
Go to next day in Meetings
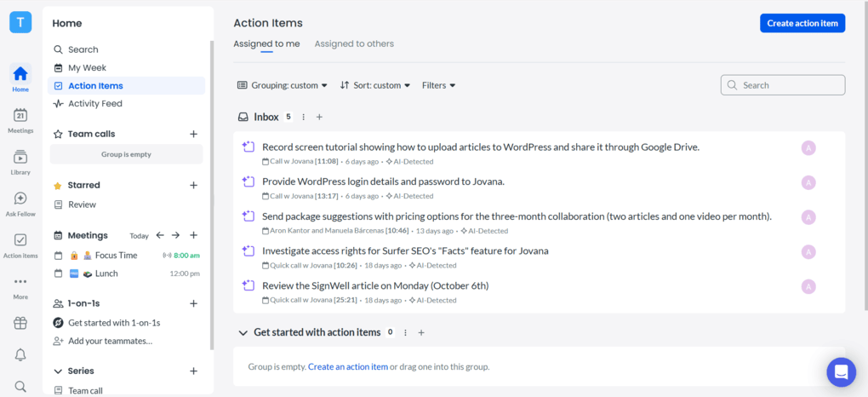point(175,235)
